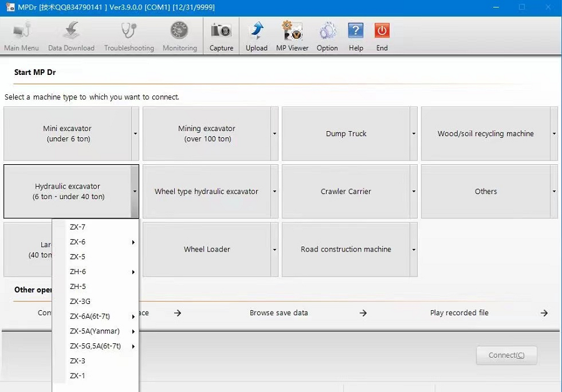Select the Wheel Loader machine type
The height and width of the screenshot is (392, 562).
[207, 250]
